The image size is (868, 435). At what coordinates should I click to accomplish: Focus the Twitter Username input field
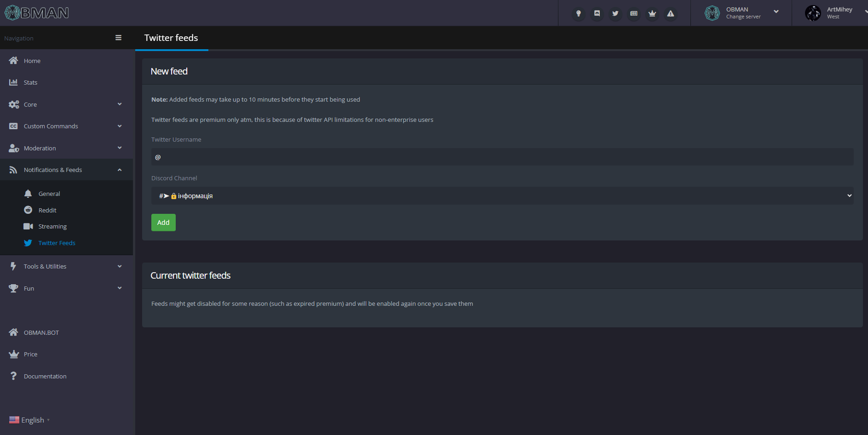coord(502,157)
